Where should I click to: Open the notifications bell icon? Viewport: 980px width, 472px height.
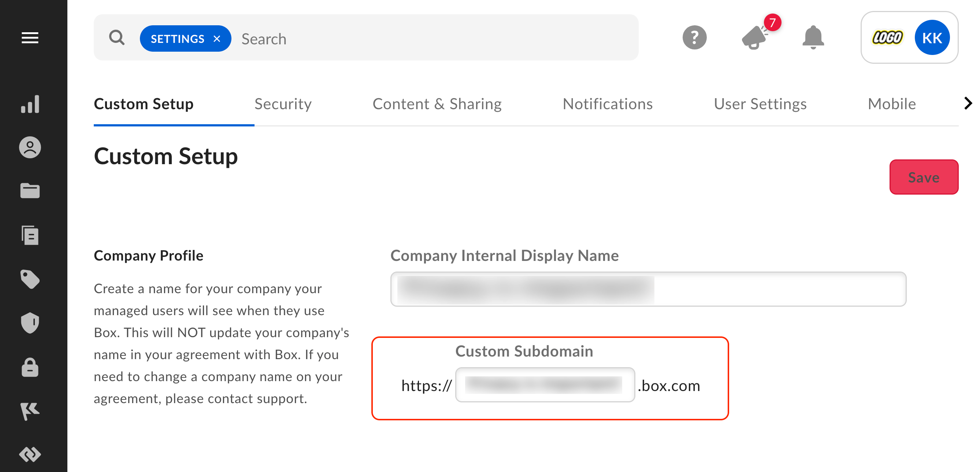click(x=813, y=38)
